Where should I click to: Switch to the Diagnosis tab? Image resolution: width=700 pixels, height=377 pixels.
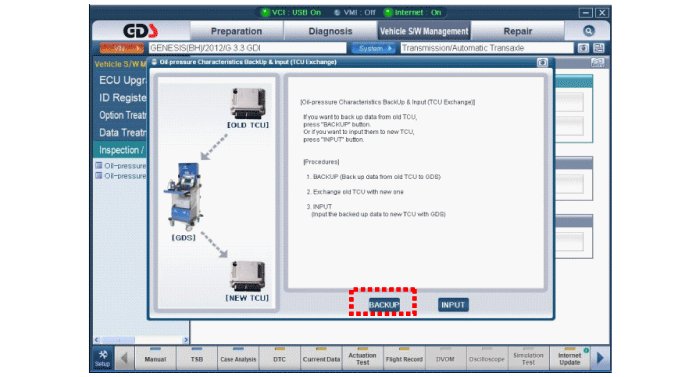[330, 31]
